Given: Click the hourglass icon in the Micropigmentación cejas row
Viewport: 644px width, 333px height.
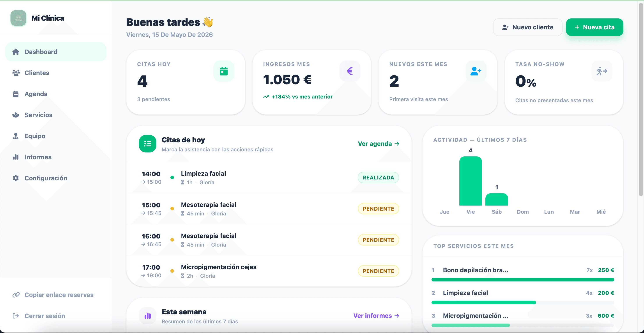Looking at the screenshot, I should coord(182,276).
